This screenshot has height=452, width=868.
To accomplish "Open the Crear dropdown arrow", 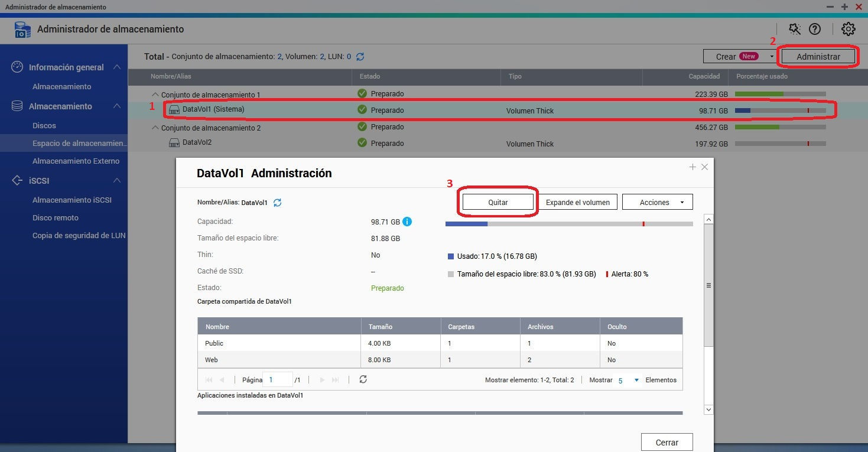I will [x=772, y=57].
